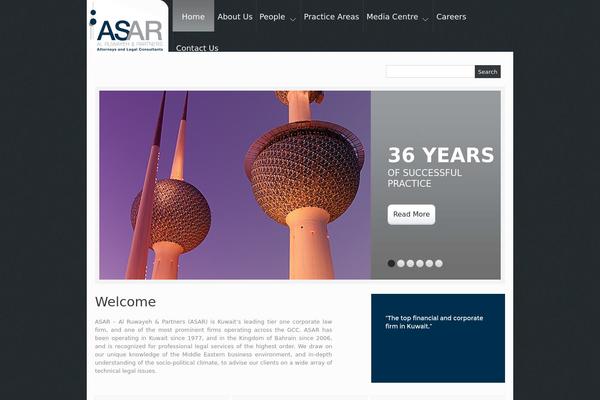Select the fifth slider dot
This screenshot has width=600, height=400.
click(429, 263)
